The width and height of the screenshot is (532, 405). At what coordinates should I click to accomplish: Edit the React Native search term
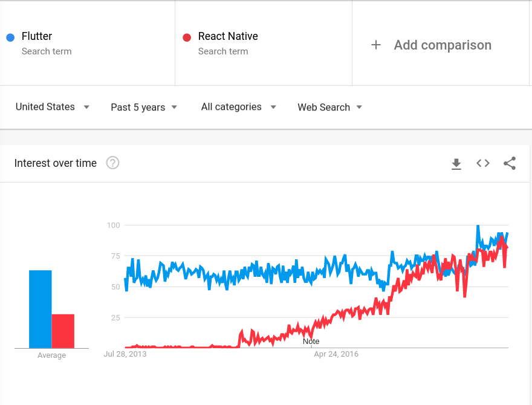(228, 36)
